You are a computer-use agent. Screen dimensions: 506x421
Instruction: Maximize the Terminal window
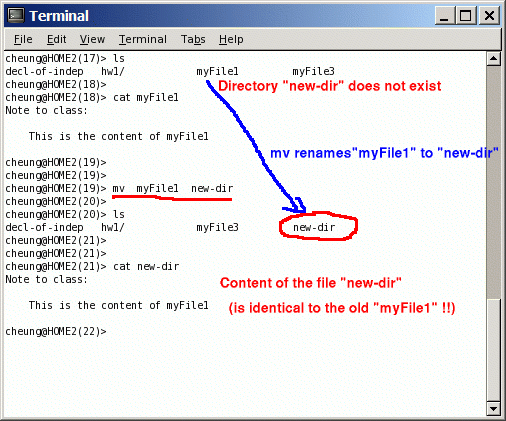click(x=466, y=16)
